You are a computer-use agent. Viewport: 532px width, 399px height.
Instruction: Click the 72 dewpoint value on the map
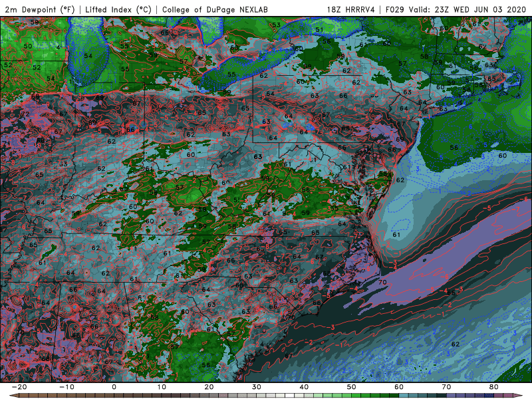[25, 114]
